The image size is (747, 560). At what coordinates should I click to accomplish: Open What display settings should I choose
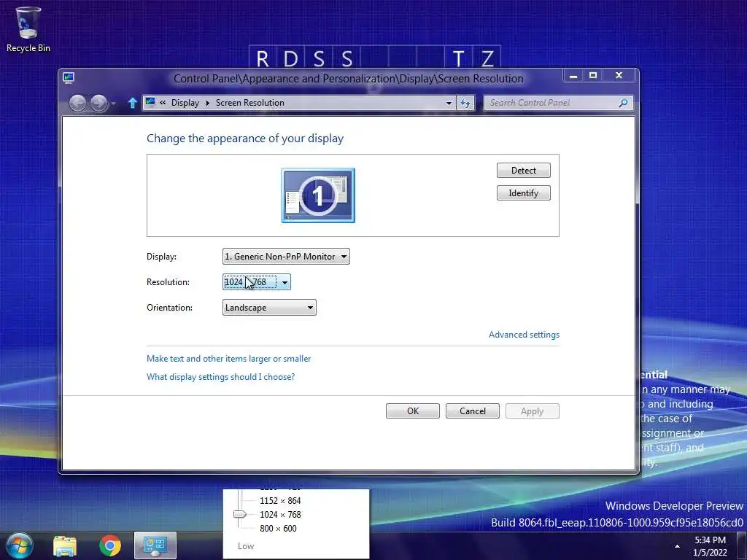pos(220,377)
